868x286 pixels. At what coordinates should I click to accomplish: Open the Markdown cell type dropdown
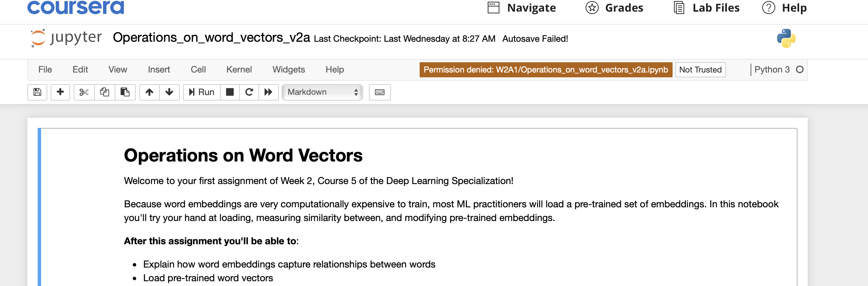click(322, 92)
